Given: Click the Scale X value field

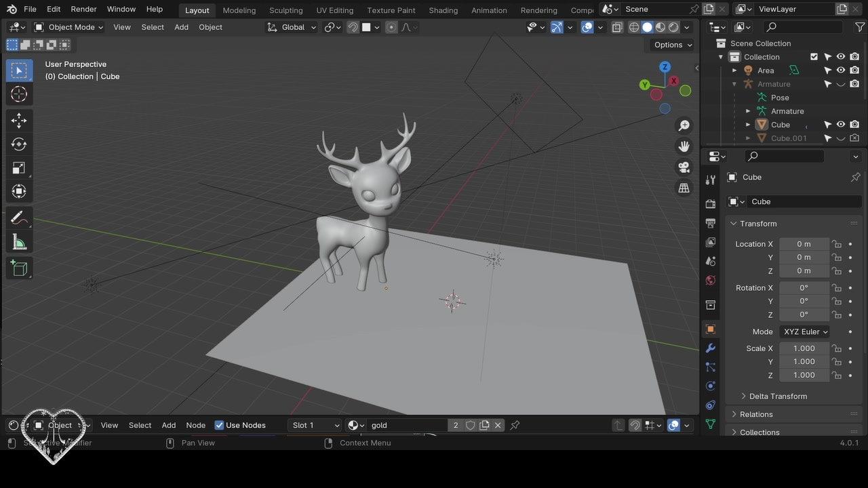Looking at the screenshot, I should pyautogui.click(x=804, y=348).
